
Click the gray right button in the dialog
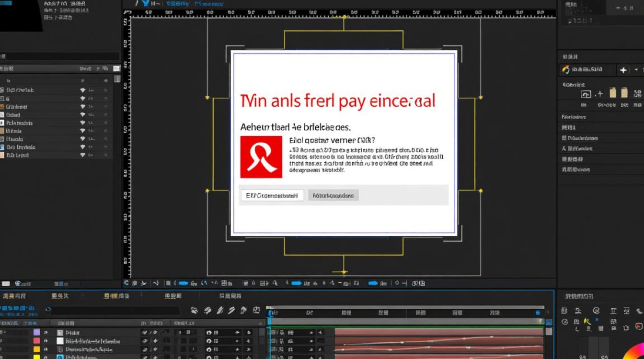point(333,195)
